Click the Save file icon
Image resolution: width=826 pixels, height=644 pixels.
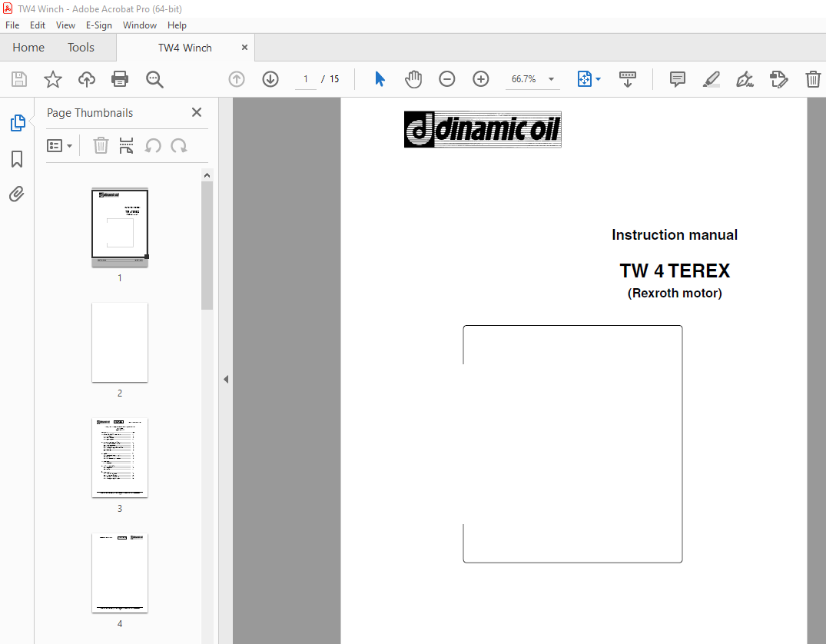[19, 79]
